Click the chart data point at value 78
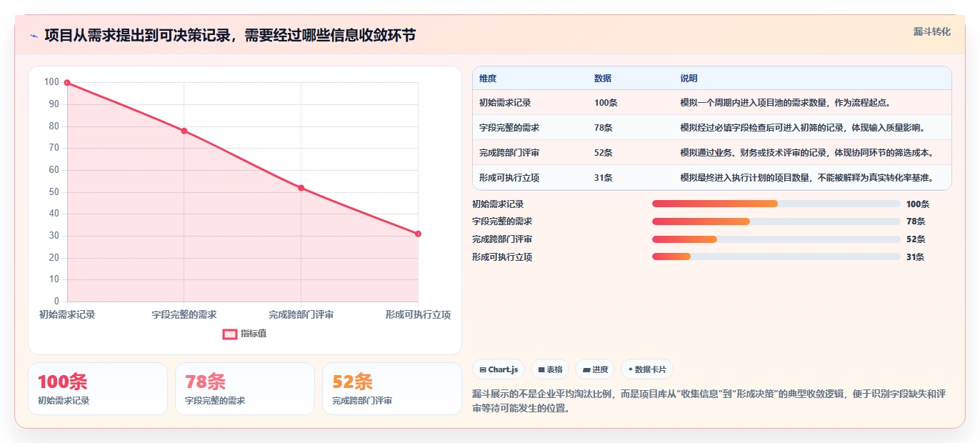980x443 pixels. point(184,131)
